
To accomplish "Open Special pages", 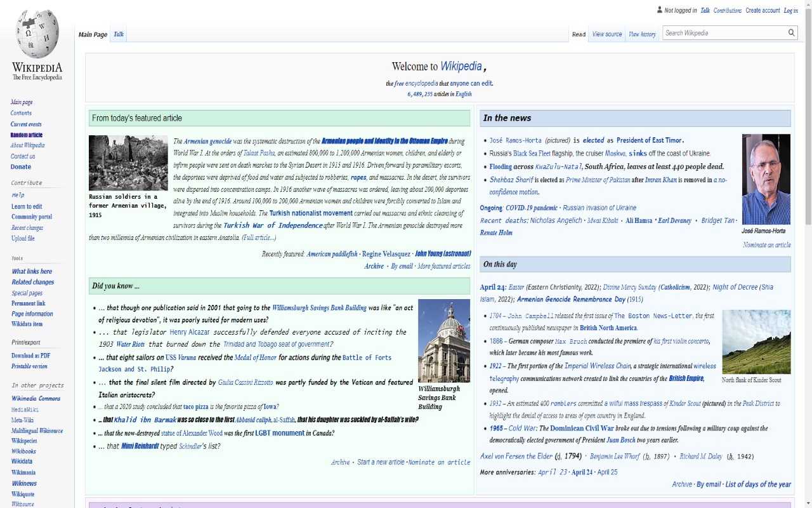I will click(x=27, y=293).
